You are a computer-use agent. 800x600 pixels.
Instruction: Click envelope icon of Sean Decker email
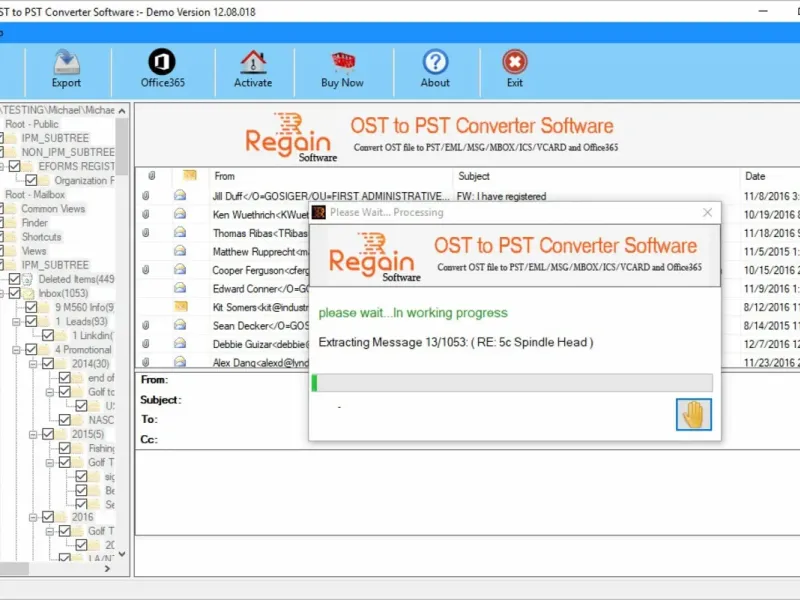[180, 325]
